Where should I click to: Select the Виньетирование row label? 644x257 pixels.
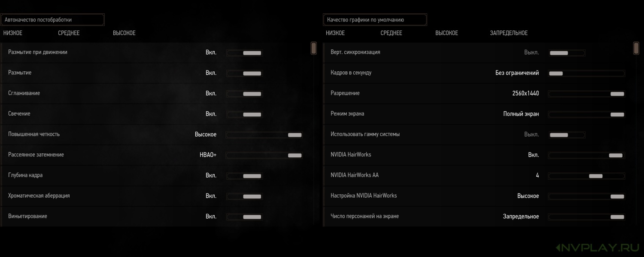coord(28,216)
